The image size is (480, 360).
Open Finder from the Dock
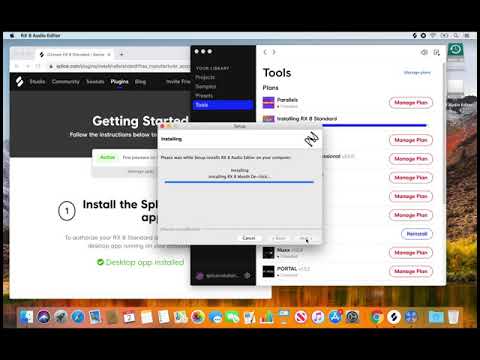point(26,317)
